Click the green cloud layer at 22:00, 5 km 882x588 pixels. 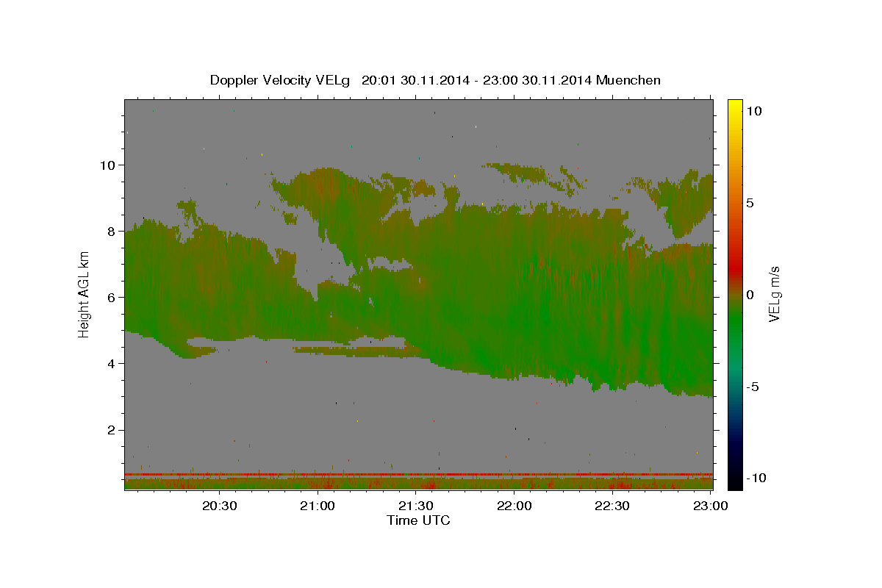[x=514, y=330]
